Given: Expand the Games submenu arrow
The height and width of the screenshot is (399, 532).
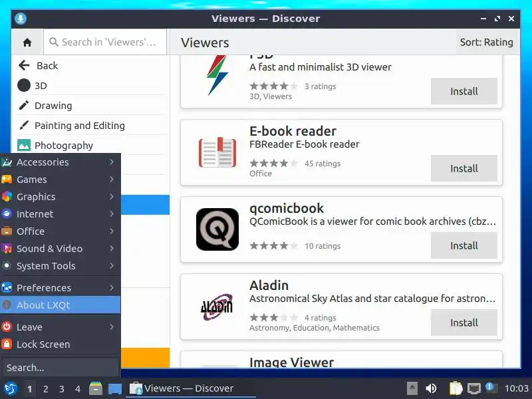Looking at the screenshot, I should [x=112, y=179].
